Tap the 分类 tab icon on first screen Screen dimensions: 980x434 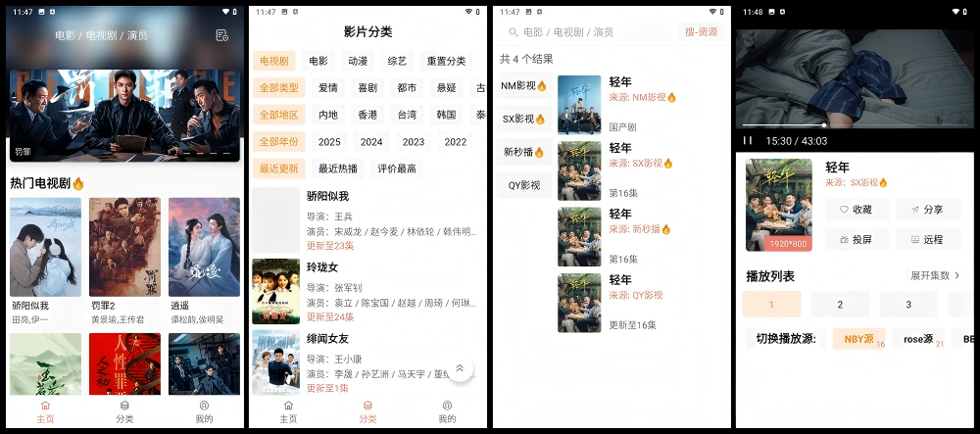[124, 405]
